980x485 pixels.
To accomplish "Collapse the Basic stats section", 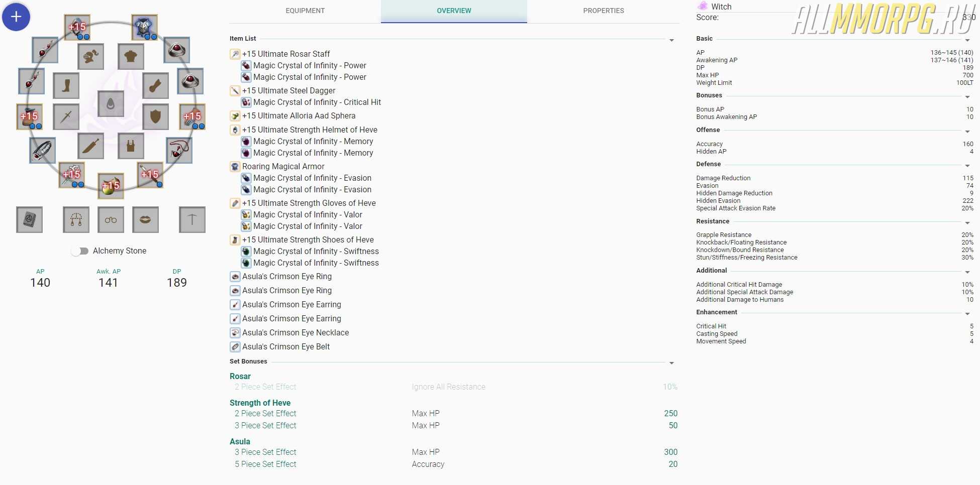I will point(967,40).
